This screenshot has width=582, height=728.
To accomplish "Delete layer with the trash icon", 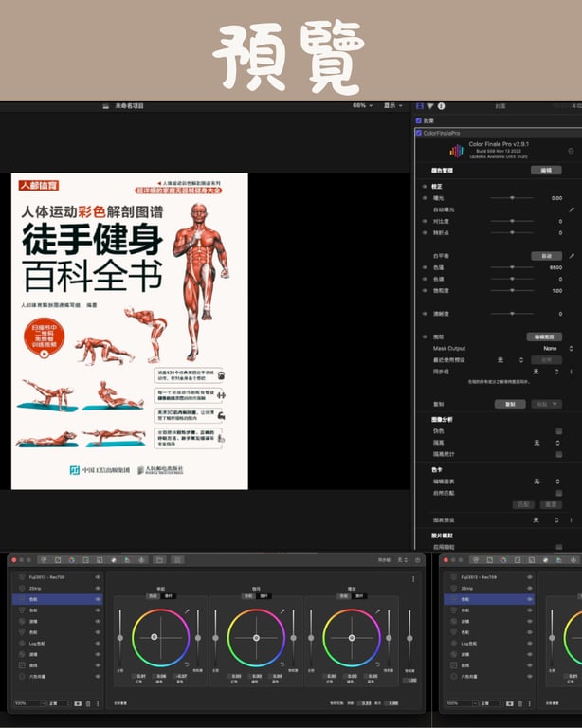I will click(x=88, y=703).
